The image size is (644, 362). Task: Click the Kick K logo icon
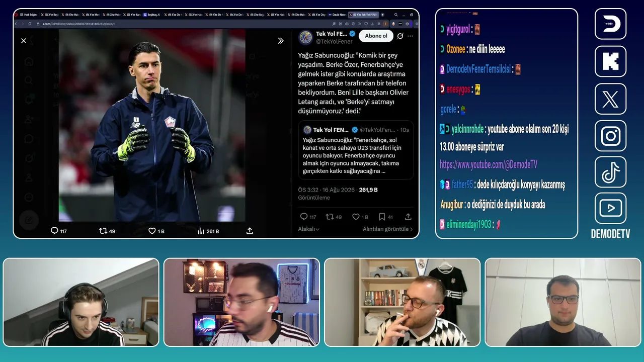click(x=610, y=61)
